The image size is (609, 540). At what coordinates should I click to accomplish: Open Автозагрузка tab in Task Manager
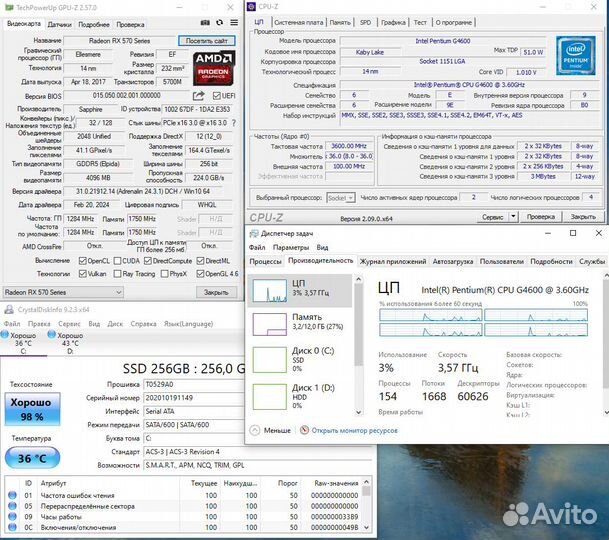coord(453,261)
